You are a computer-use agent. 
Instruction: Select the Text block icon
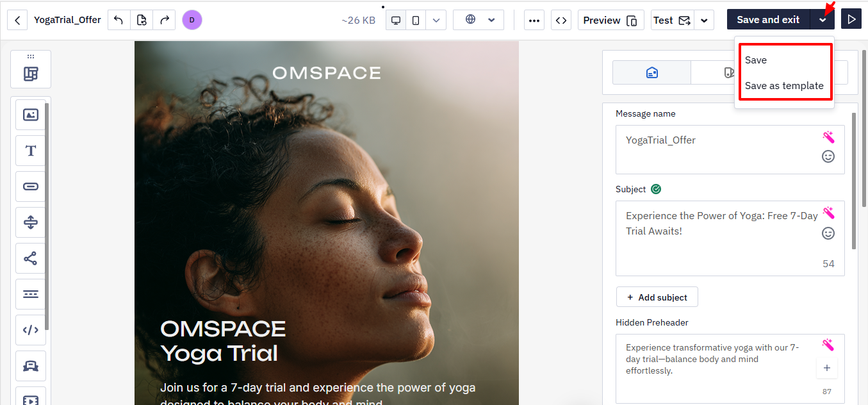click(x=31, y=151)
